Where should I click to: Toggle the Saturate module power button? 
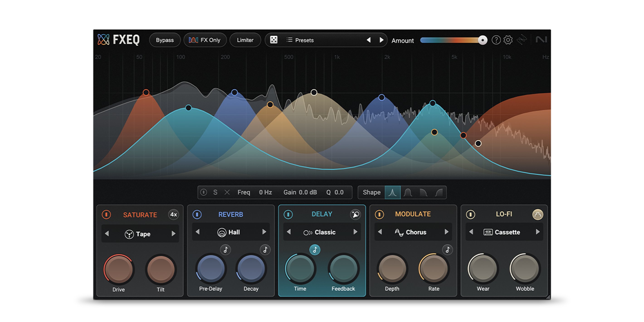106,215
